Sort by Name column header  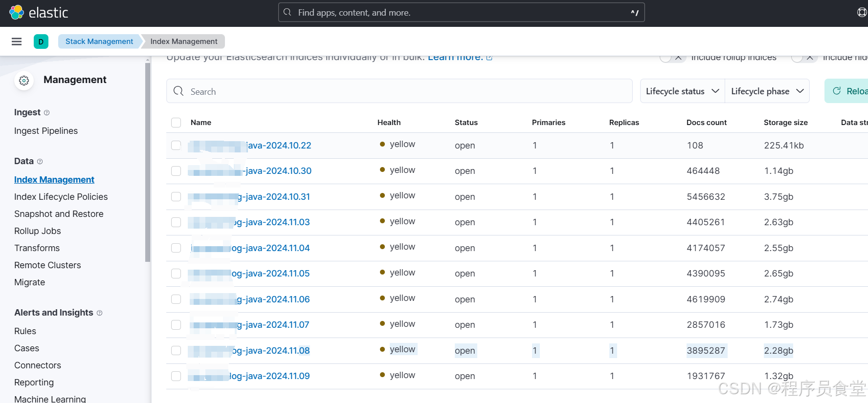pyautogui.click(x=201, y=123)
